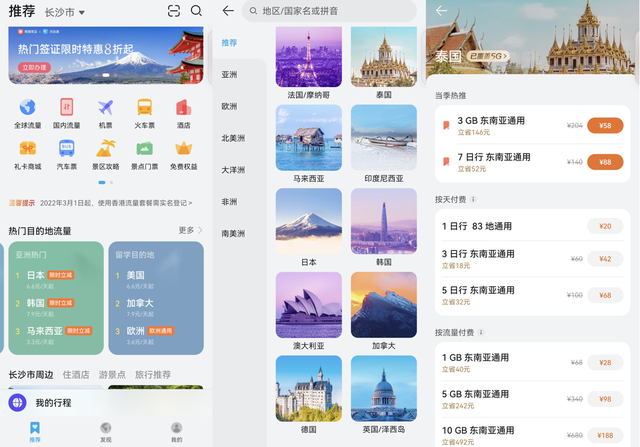Open the 礼卡商城 gift icon
Image resolution: width=640 pixels, height=447 pixels.
[28, 148]
